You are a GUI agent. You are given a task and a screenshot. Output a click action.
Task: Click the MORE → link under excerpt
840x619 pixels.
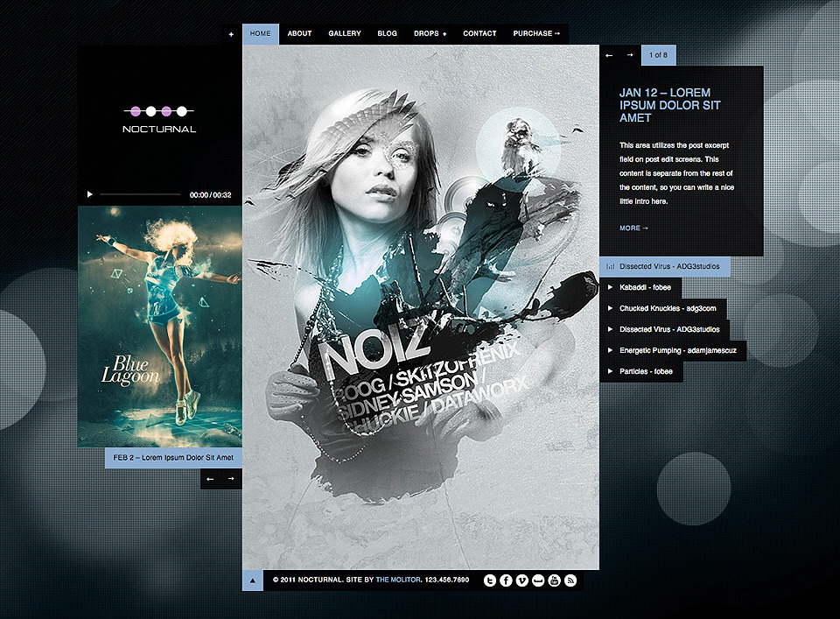(x=633, y=229)
